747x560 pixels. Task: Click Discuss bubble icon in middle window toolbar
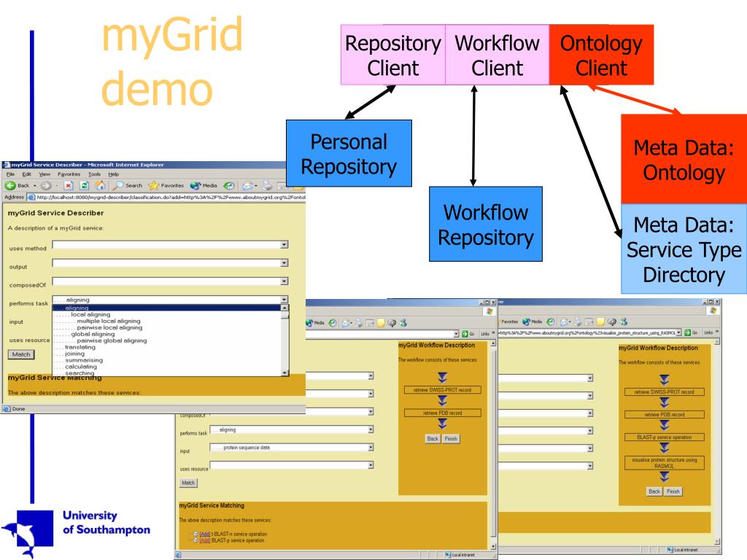(392, 323)
